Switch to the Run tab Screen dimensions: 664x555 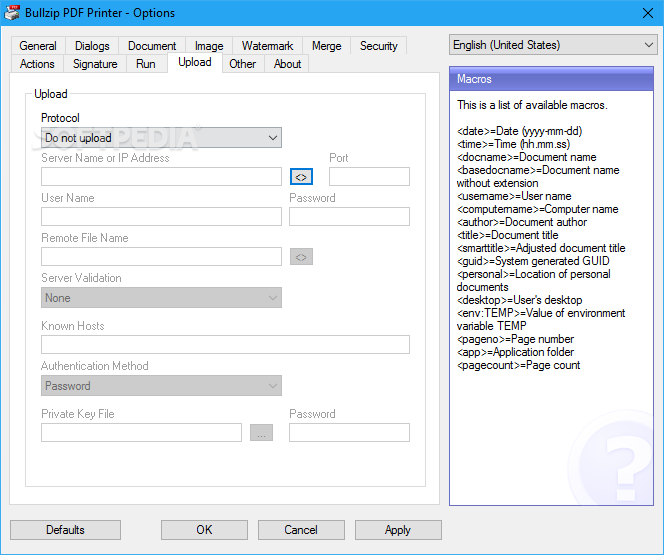point(146,64)
